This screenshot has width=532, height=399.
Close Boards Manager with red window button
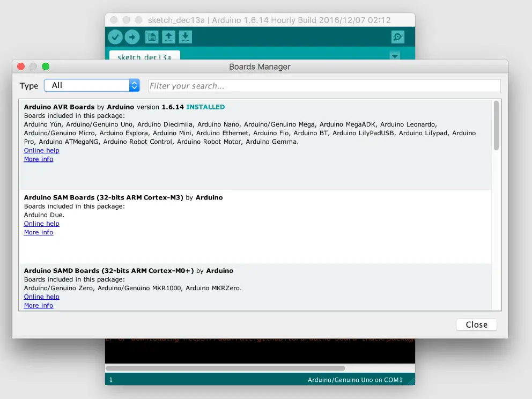coord(21,66)
